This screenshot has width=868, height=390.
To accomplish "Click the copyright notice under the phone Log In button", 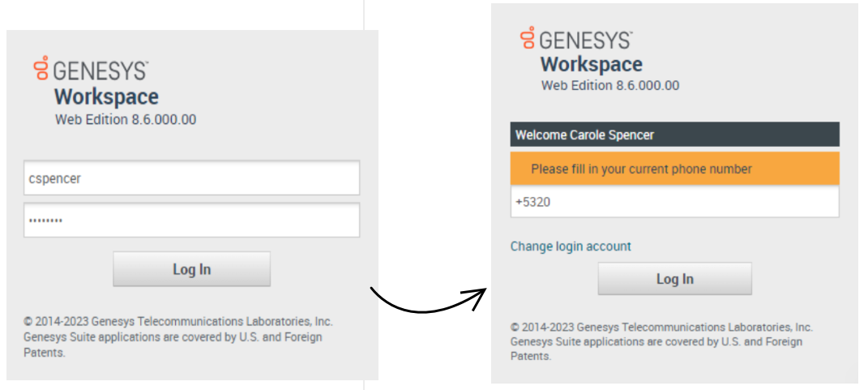I will point(661,328).
